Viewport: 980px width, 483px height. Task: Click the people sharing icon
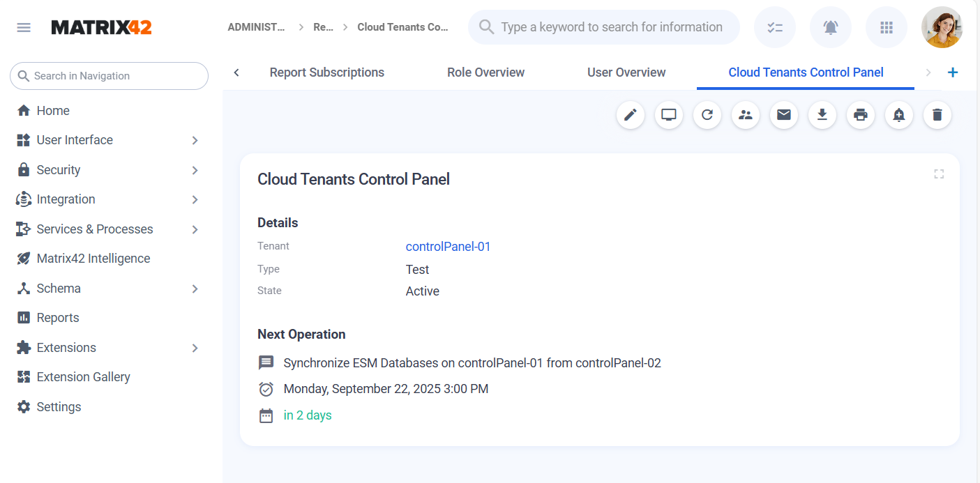[746, 115]
